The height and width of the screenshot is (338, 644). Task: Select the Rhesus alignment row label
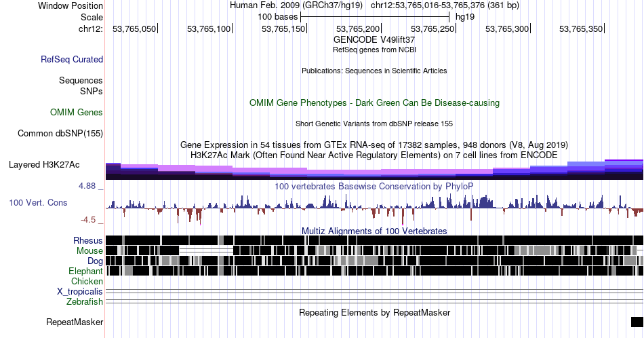click(88, 240)
